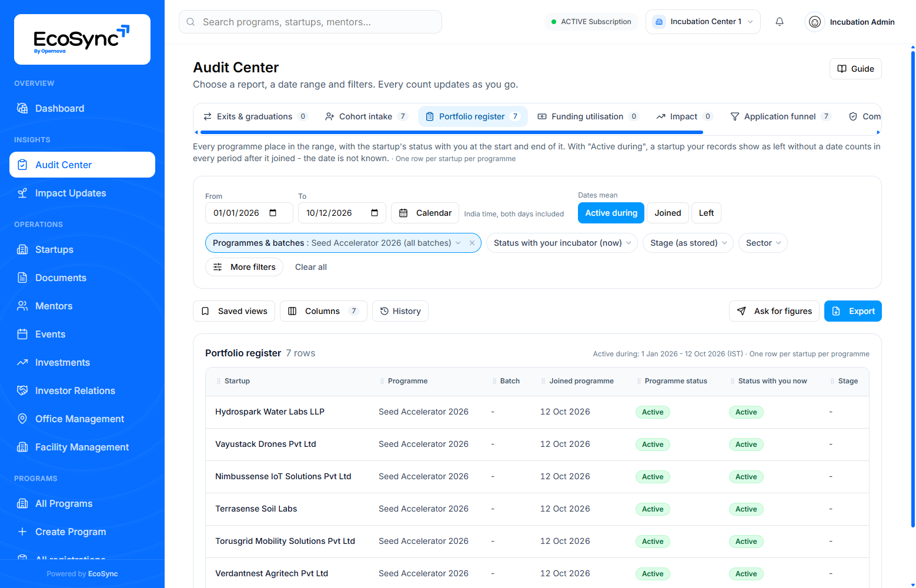Click the report tabs horizontal scrollbar

[452, 132]
